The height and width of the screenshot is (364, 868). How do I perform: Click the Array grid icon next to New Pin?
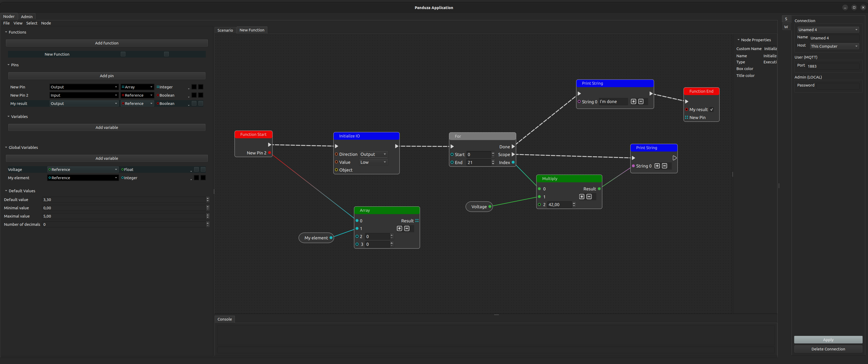pyautogui.click(x=123, y=87)
